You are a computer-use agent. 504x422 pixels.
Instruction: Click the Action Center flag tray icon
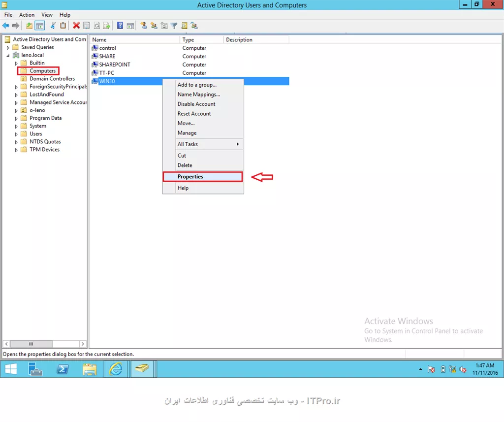(431, 369)
